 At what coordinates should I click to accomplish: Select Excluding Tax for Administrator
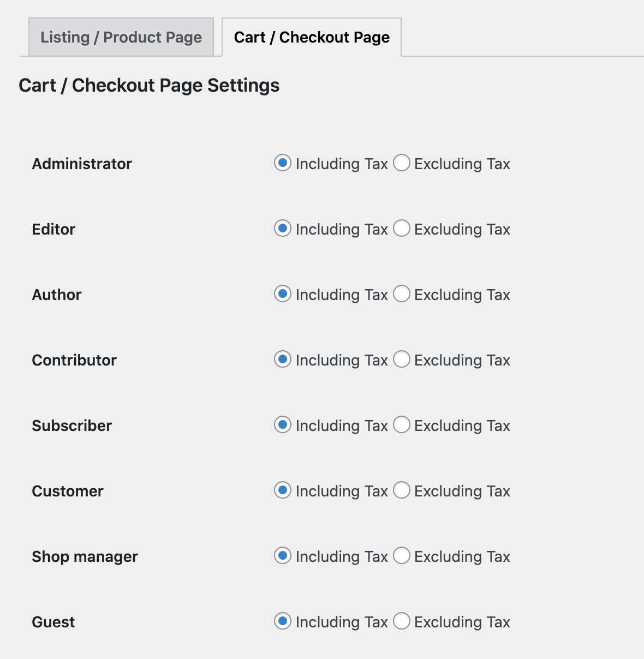click(x=402, y=163)
